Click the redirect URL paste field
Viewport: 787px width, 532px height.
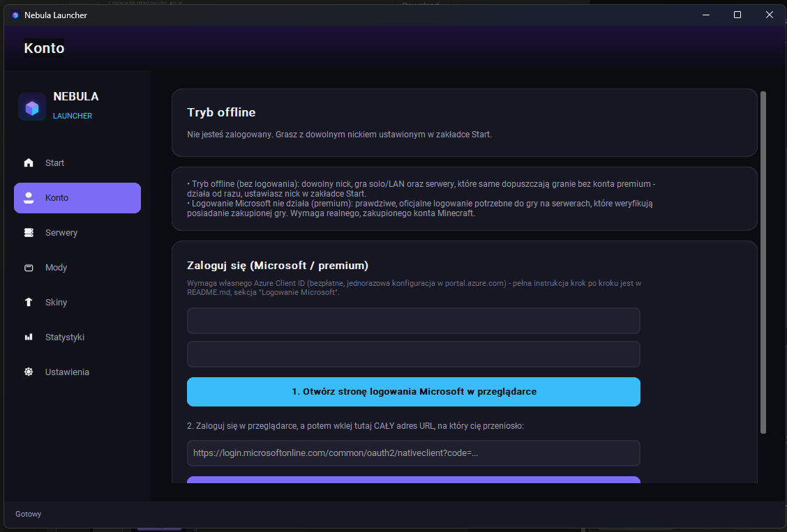414,453
